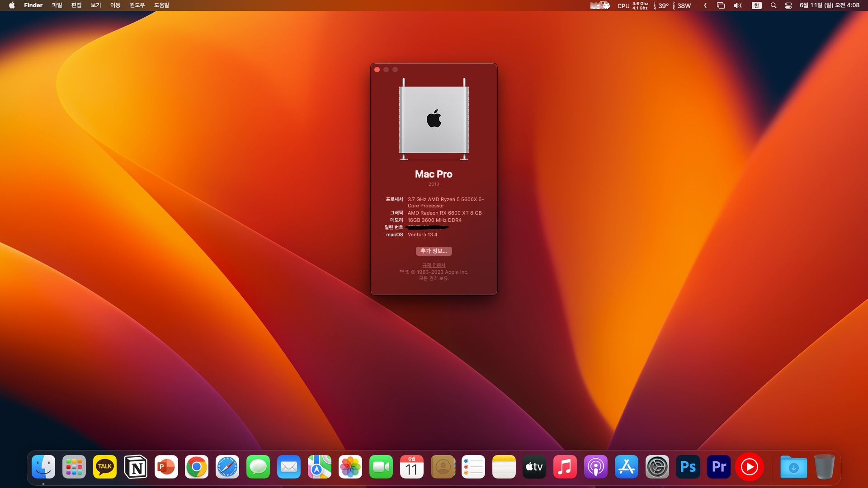Screen dimensions: 868x488
Task: Launch PowerPoint from the Dock
Action: (x=166, y=467)
